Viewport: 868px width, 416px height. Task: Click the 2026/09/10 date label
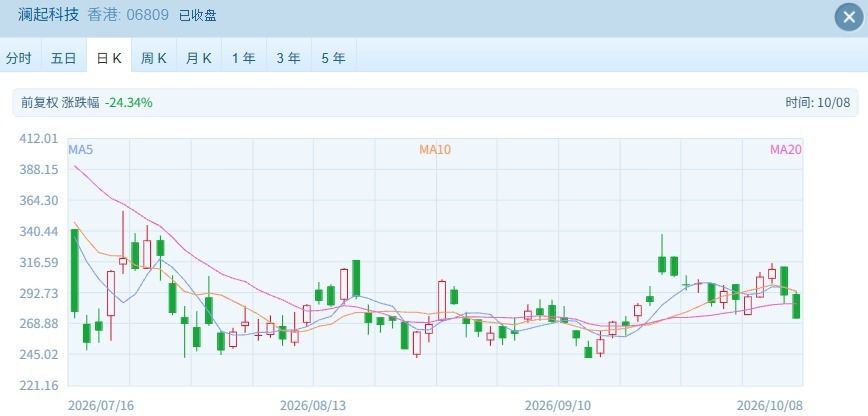point(557,406)
